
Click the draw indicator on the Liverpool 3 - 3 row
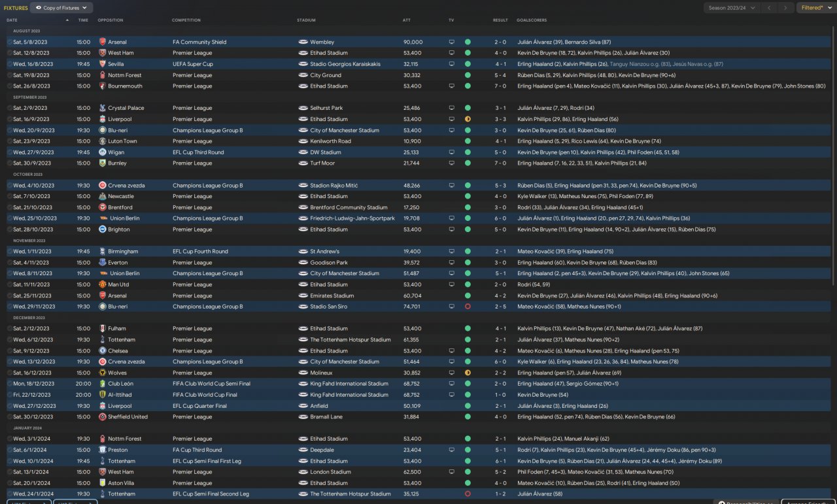[x=468, y=119]
